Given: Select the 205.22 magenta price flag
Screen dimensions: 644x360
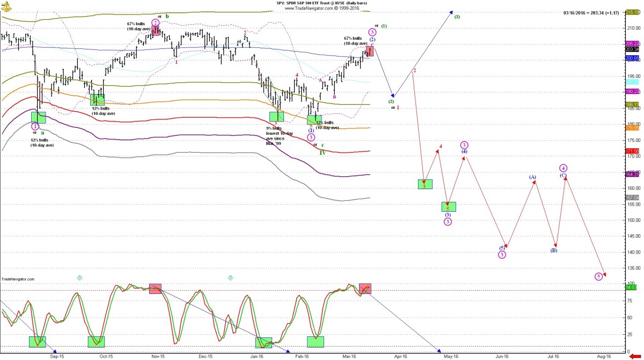Looking at the screenshot, I should pos(632,44).
